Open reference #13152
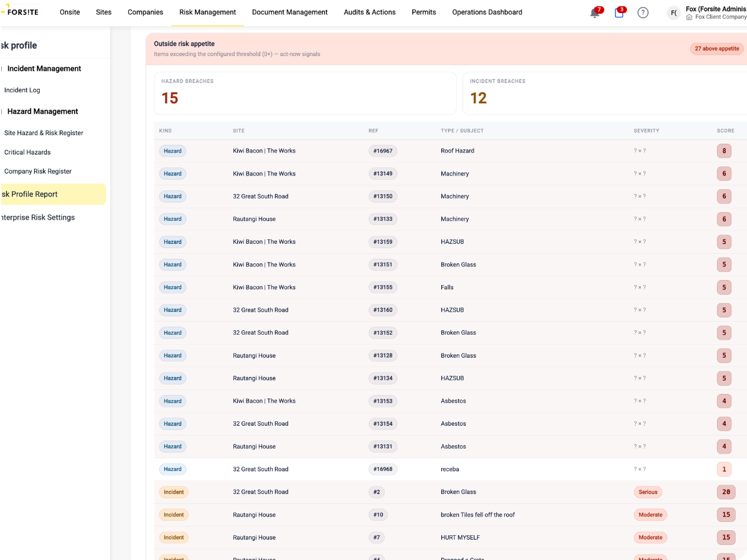 pyautogui.click(x=383, y=333)
